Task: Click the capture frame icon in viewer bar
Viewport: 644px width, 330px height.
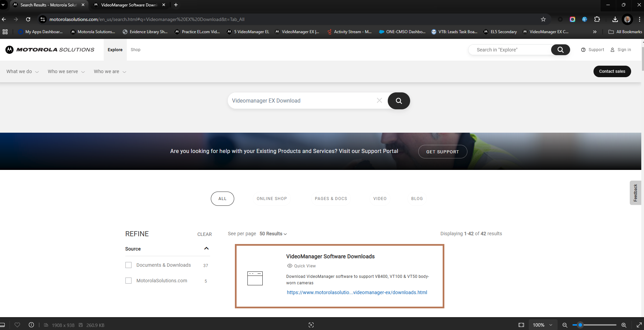Action: [311, 325]
